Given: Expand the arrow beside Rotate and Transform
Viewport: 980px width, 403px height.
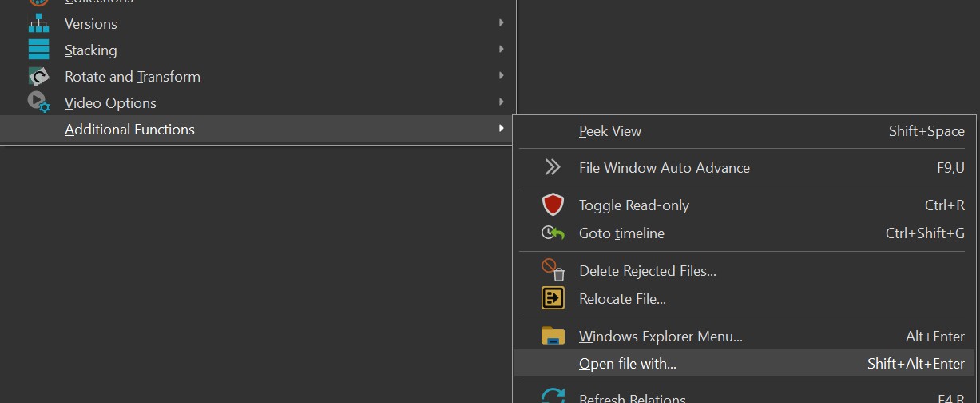Looking at the screenshot, I should (x=501, y=76).
